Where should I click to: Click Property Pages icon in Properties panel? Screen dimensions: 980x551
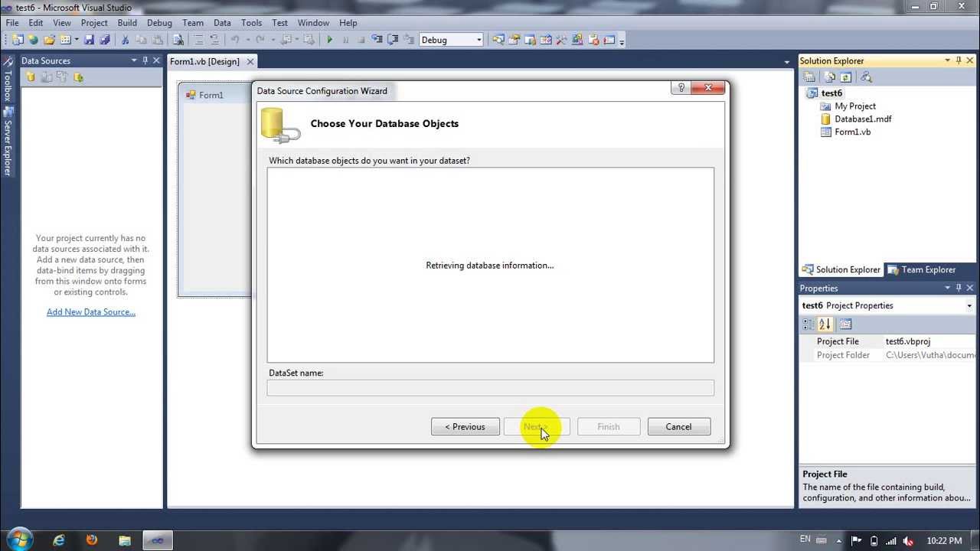tap(846, 324)
